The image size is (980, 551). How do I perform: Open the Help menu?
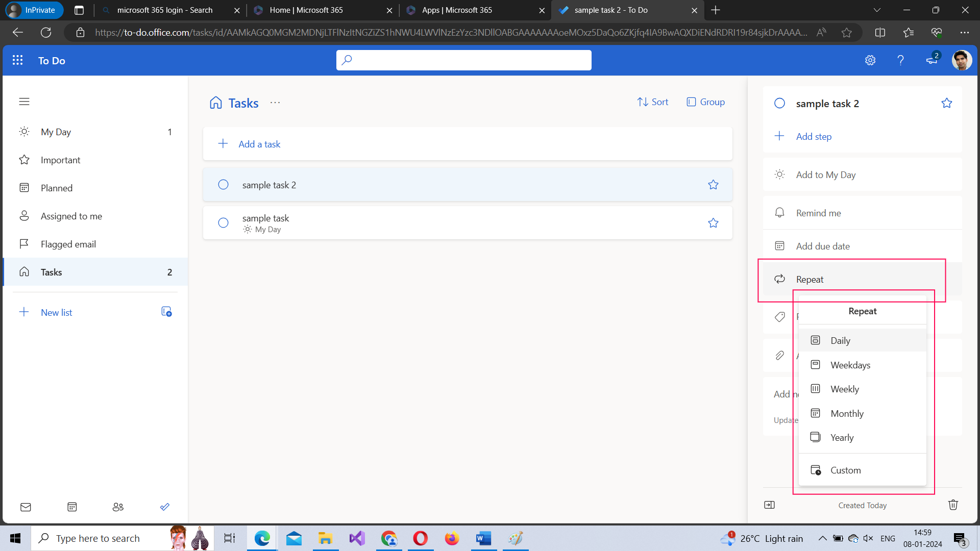tap(900, 60)
